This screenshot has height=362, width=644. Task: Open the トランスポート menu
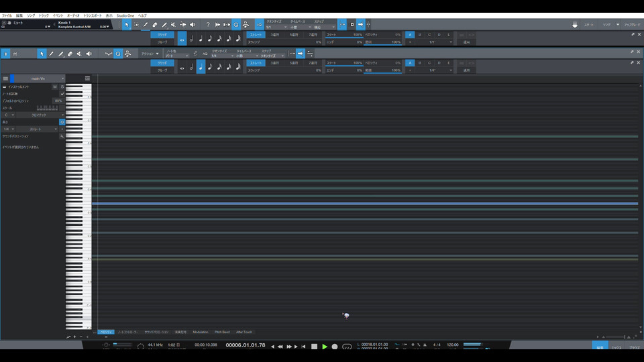[x=93, y=15]
